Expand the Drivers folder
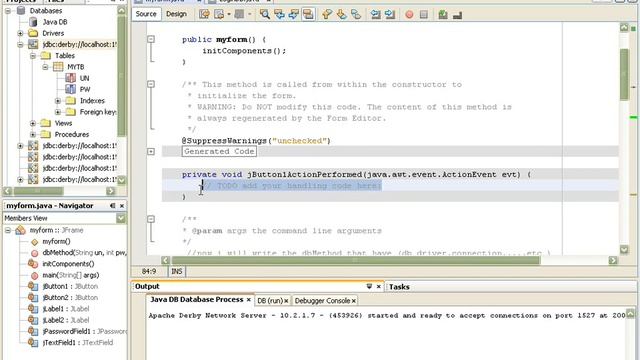The width and height of the screenshot is (640, 360). click(x=20, y=33)
